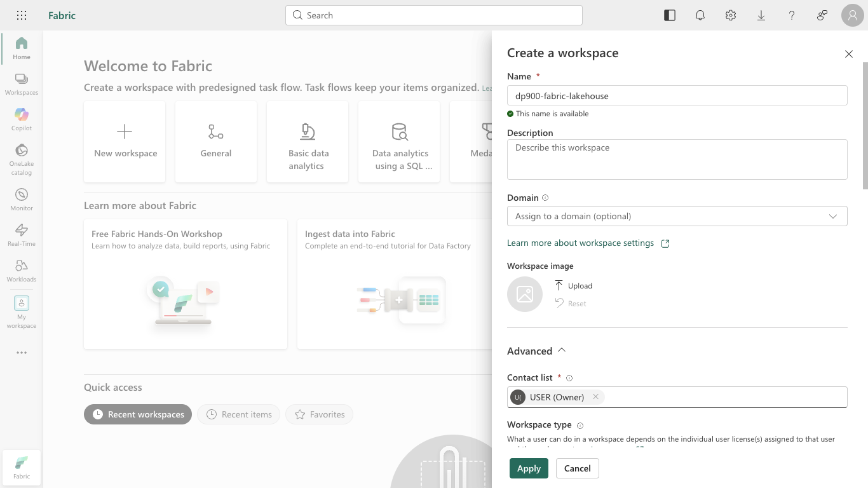This screenshot has width=868, height=488.
Task: Open Real-Time hub in the sidebar
Action: [x=22, y=235]
